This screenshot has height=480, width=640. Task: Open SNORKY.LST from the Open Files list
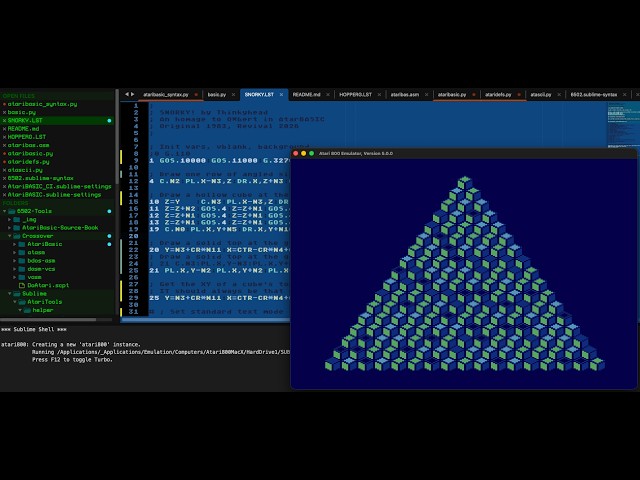click(x=25, y=120)
